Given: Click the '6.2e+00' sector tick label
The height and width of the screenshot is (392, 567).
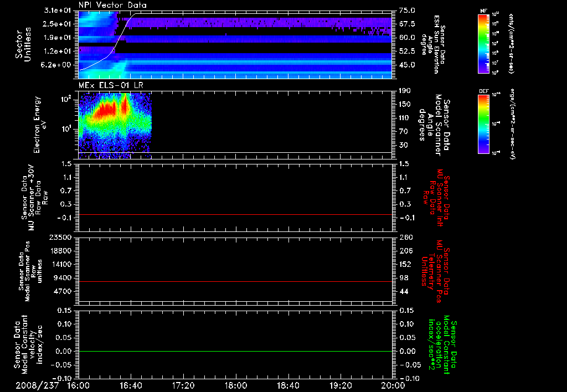Looking at the screenshot, I should point(58,65).
